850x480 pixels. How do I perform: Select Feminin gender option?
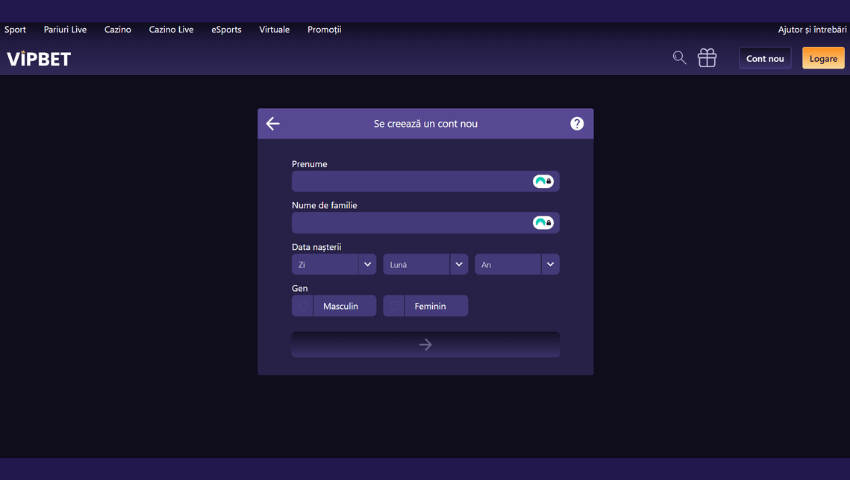pos(426,306)
